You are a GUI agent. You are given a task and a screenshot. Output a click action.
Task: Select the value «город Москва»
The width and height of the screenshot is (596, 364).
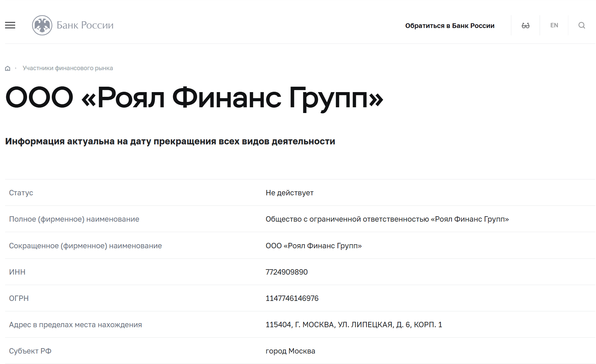click(291, 351)
